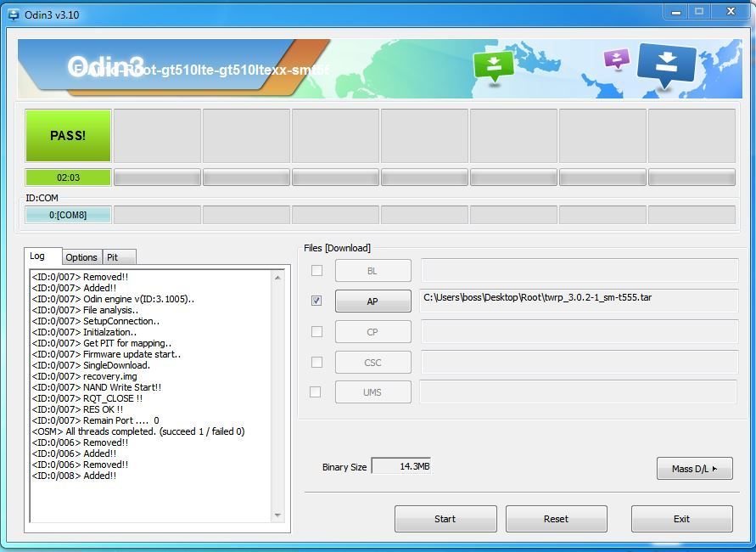Click the 'File analysis..' log line

click(x=86, y=310)
